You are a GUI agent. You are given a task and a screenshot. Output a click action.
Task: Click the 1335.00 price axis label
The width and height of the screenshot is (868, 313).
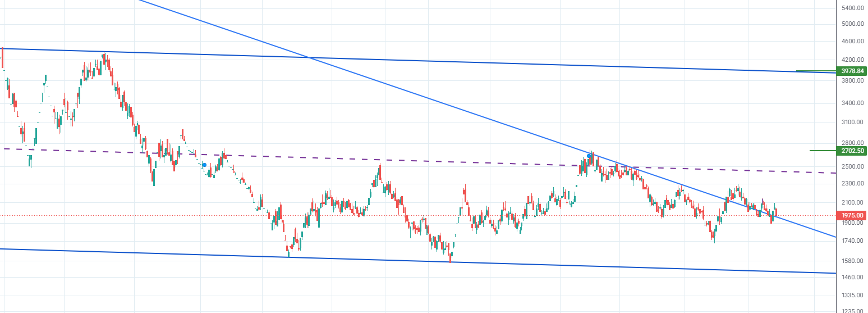point(852,295)
